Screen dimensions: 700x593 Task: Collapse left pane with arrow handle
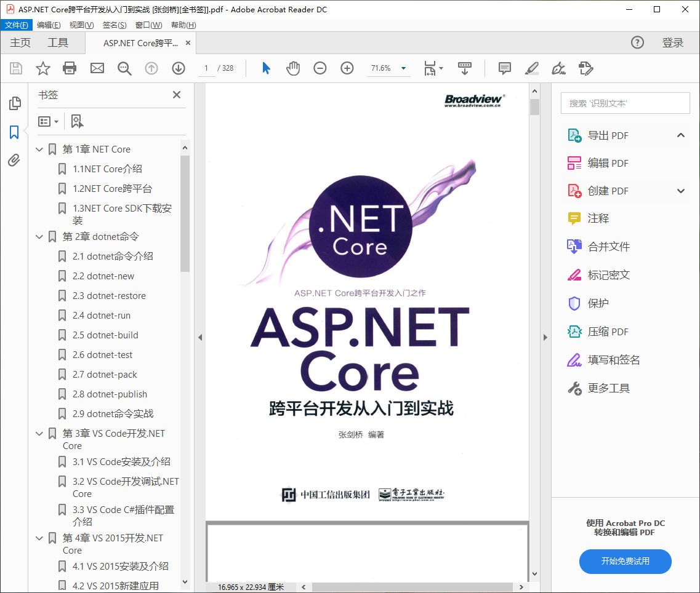200,337
